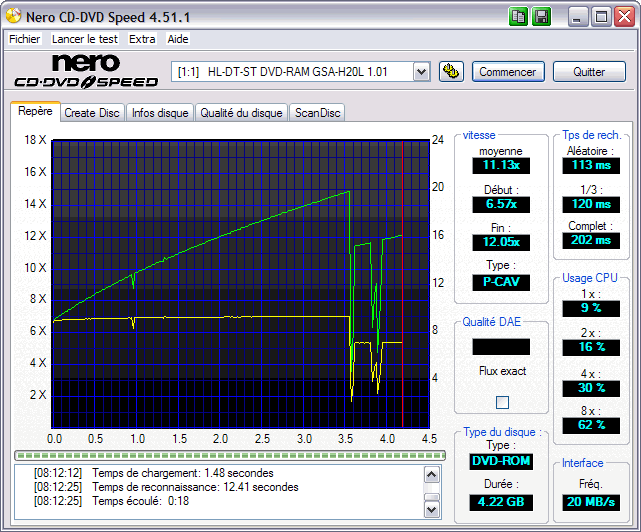Switch to the Qualité du disque tab
Screen dimensions: 641x532
(241, 113)
